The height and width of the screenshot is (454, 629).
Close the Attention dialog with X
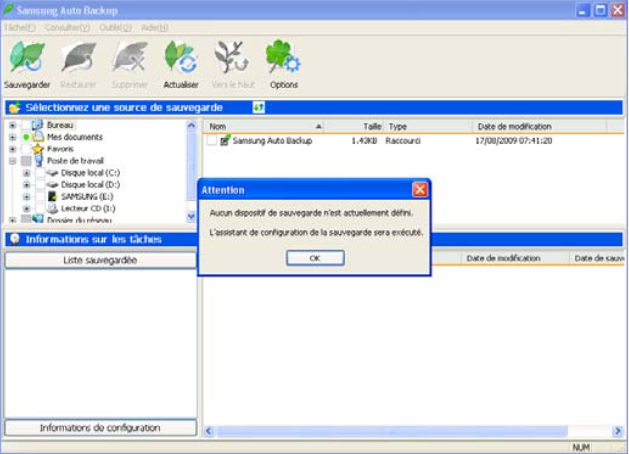(420, 189)
